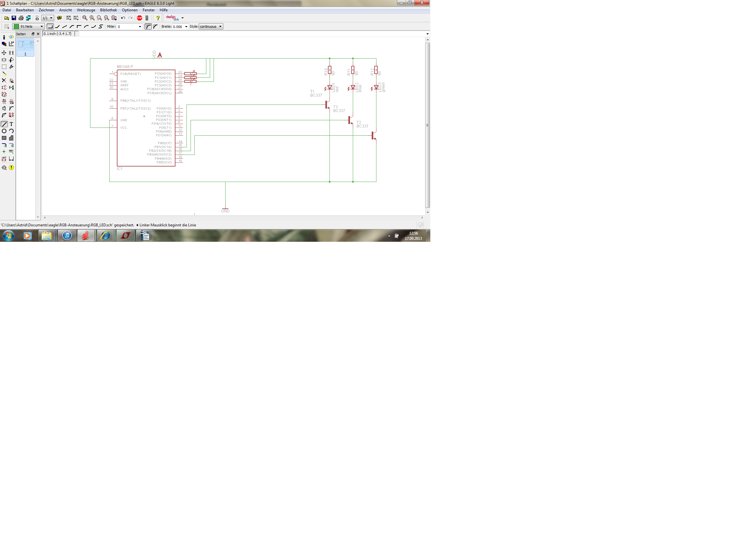Run a user program with the ULP icon
The height and width of the screenshot is (544, 756).
tap(76, 18)
